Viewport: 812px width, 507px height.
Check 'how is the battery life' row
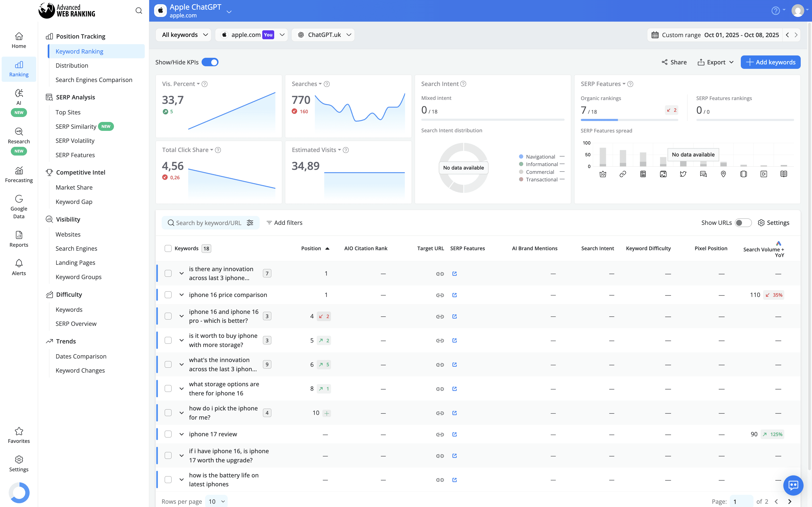[168, 480]
